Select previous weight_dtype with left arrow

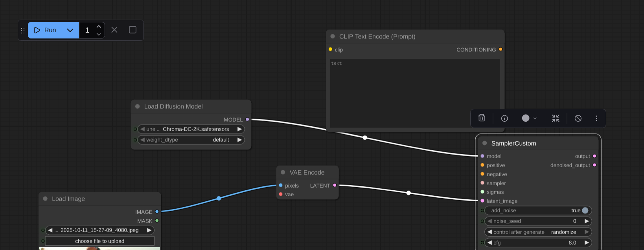coord(142,140)
